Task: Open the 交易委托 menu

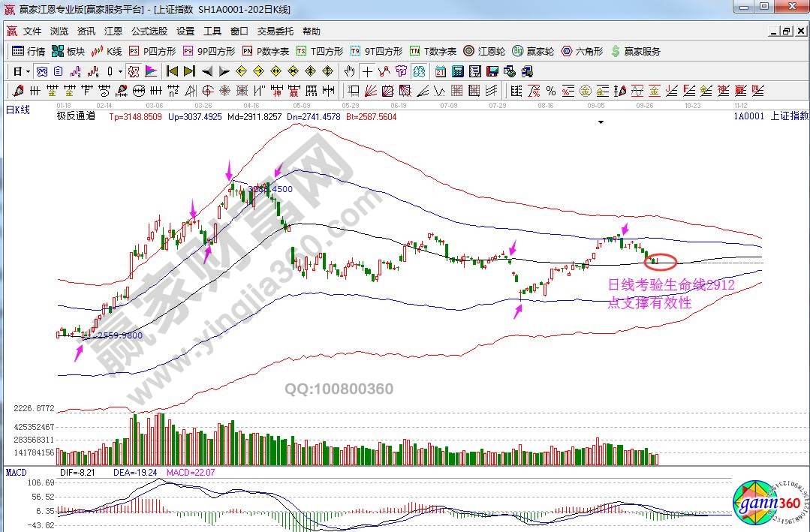Action: pos(276,32)
